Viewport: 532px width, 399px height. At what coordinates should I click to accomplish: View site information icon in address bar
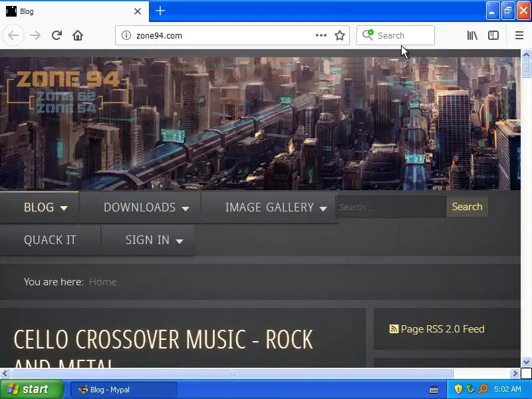click(x=126, y=35)
